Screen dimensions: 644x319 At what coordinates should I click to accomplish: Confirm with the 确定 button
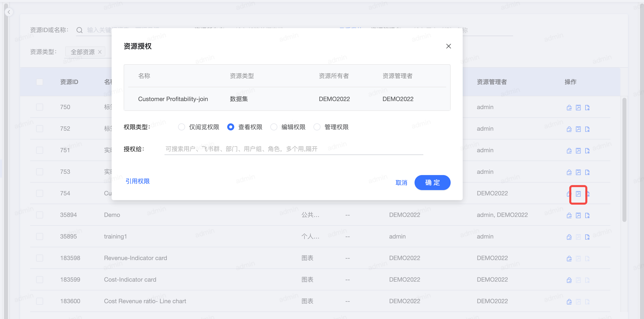click(432, 183)
